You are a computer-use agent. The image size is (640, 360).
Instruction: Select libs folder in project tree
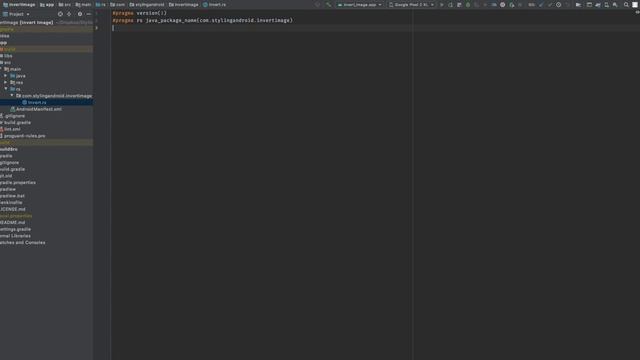tap(6, 56)
